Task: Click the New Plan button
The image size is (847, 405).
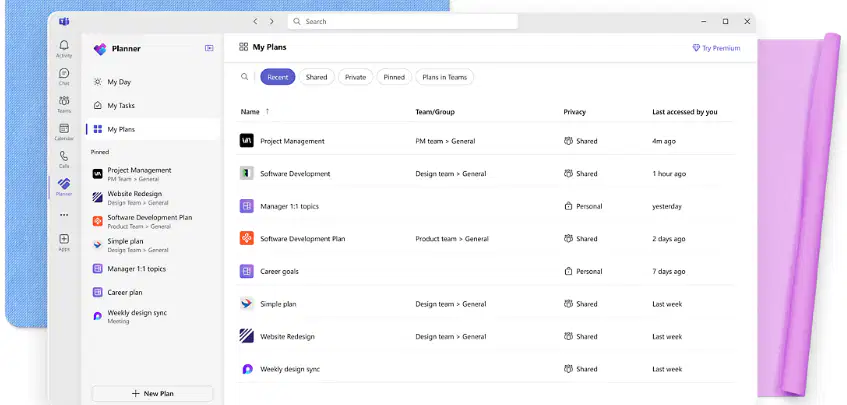Action: tap(153, 394)
